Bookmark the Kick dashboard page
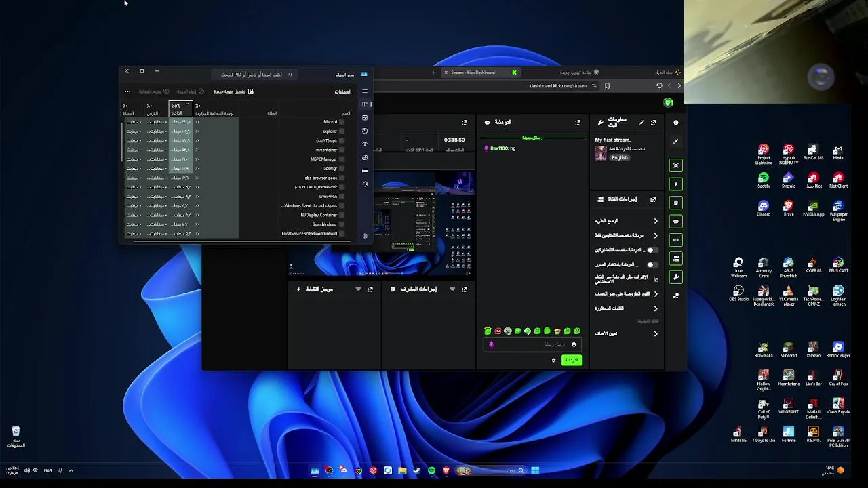This screenshot has height=488, width=868. pos(607,86)
